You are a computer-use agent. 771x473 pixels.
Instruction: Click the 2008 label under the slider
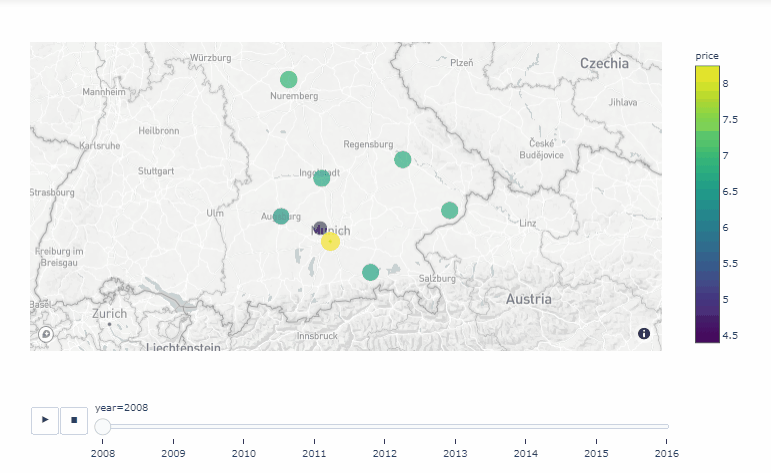(103, 453)
